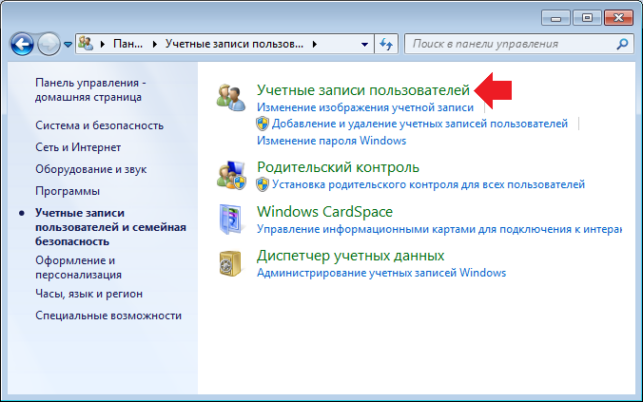Click the two-people User Accounts icon
This screenshot has width=643, height=402.
pyautogui.click(x=231, y=97)
